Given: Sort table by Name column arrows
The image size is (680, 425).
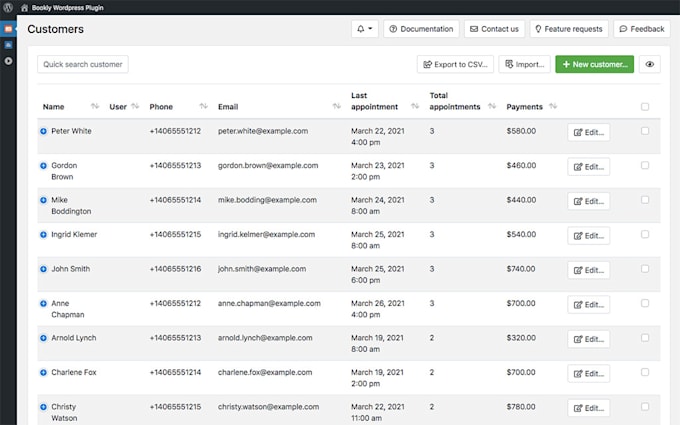Looking at the screenshot, I should click(x=95, y=106).
